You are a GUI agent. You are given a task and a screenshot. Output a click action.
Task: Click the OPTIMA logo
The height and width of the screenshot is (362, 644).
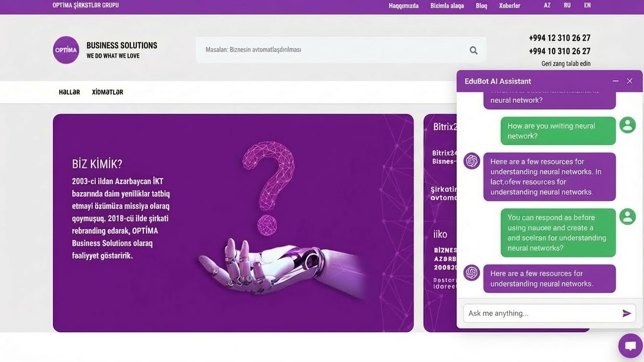click(x=66, y=49)
